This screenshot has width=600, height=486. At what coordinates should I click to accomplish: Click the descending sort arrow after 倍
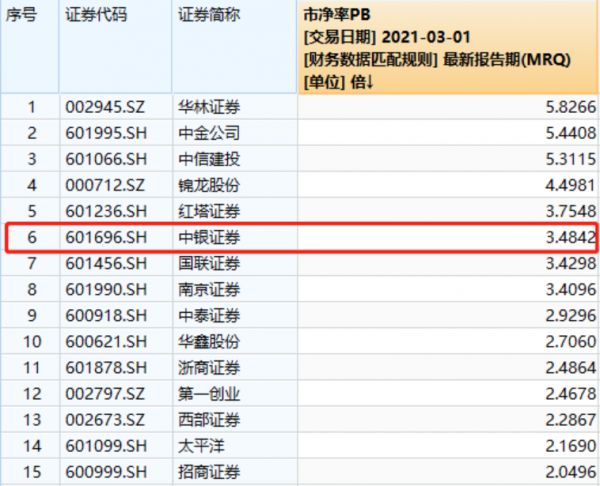(370, 81)
